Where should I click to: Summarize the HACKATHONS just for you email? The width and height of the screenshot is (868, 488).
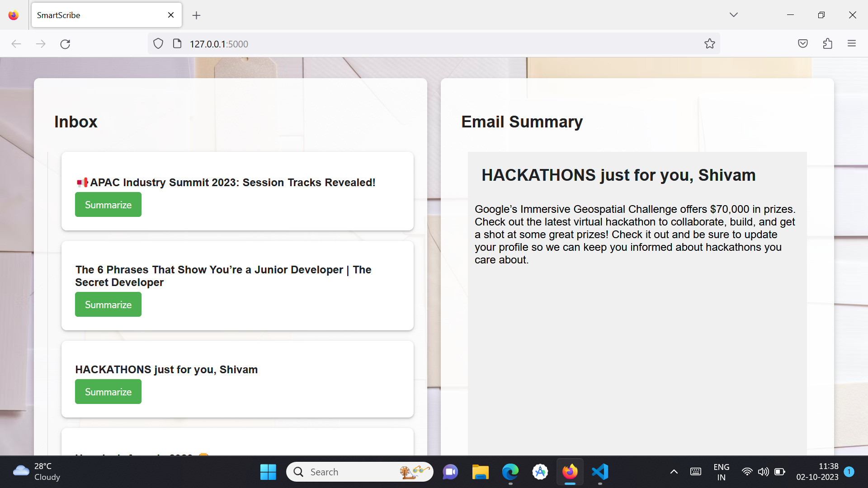coord(108,392)
